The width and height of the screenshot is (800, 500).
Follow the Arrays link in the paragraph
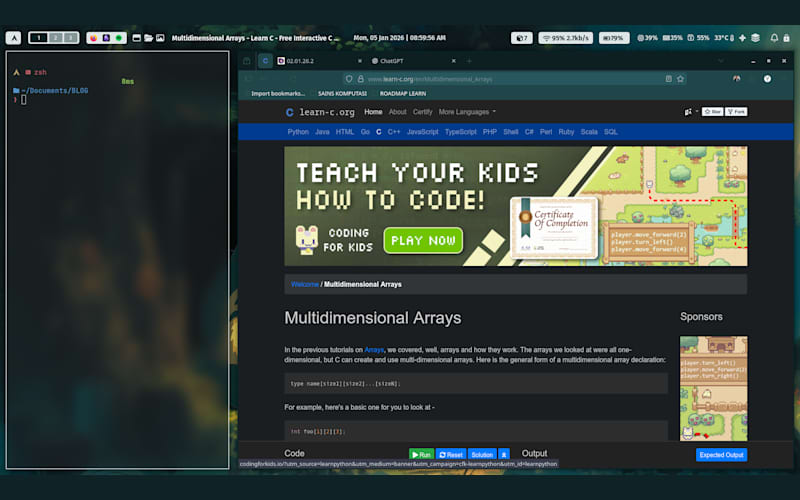[374, 349]
